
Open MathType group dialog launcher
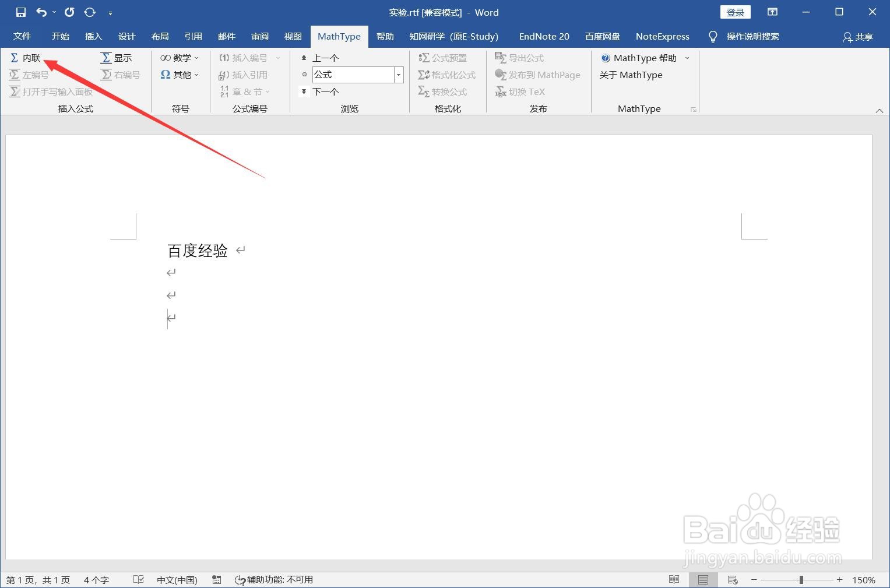tap(694, 110)
